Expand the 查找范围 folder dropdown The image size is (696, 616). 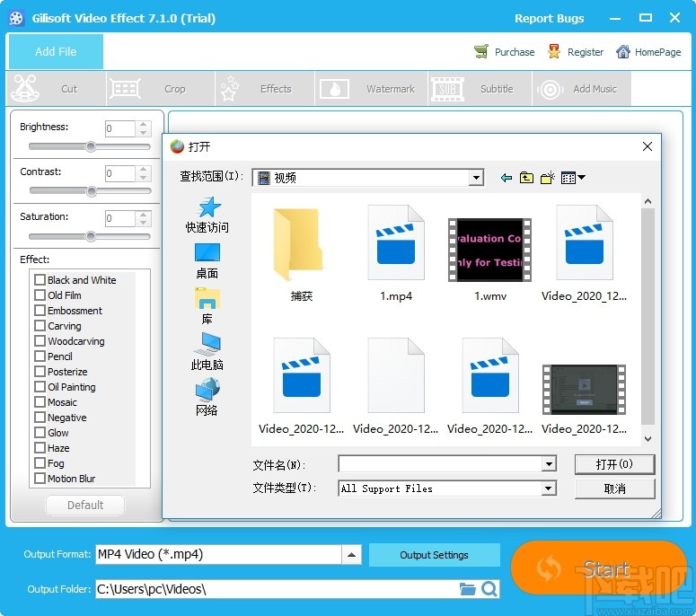(x=476, y=178)
